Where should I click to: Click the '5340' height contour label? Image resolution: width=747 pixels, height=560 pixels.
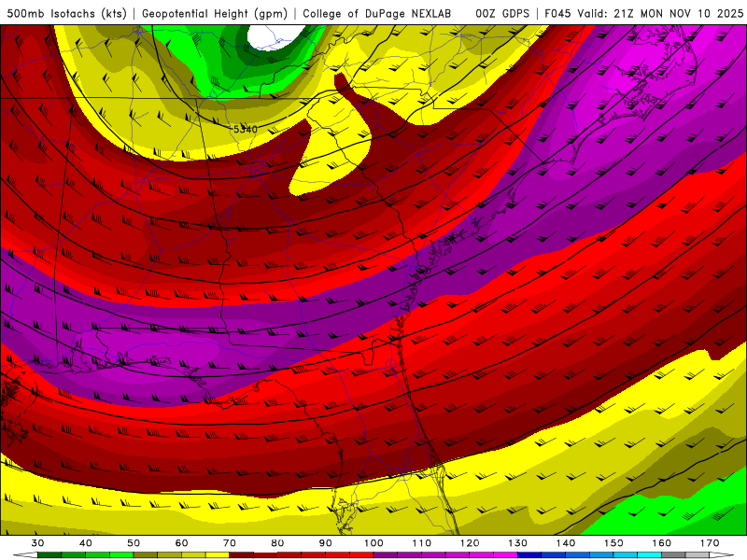pos(246,129)
